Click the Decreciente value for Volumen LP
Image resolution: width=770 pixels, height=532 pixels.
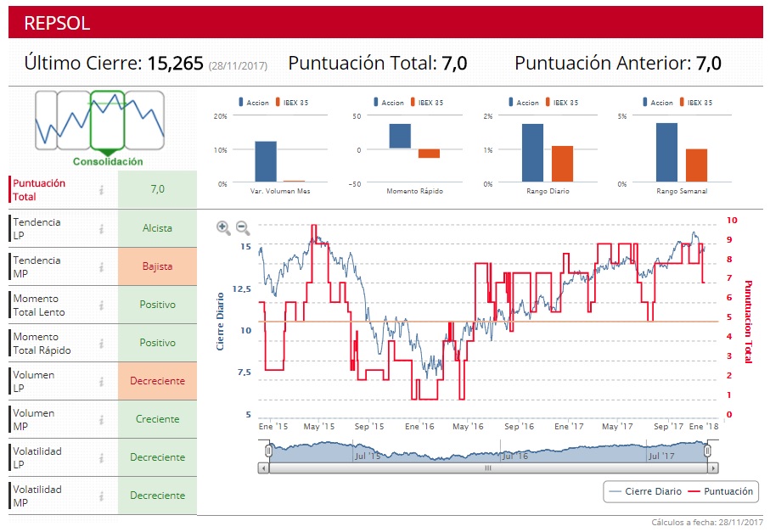(157, 381)
